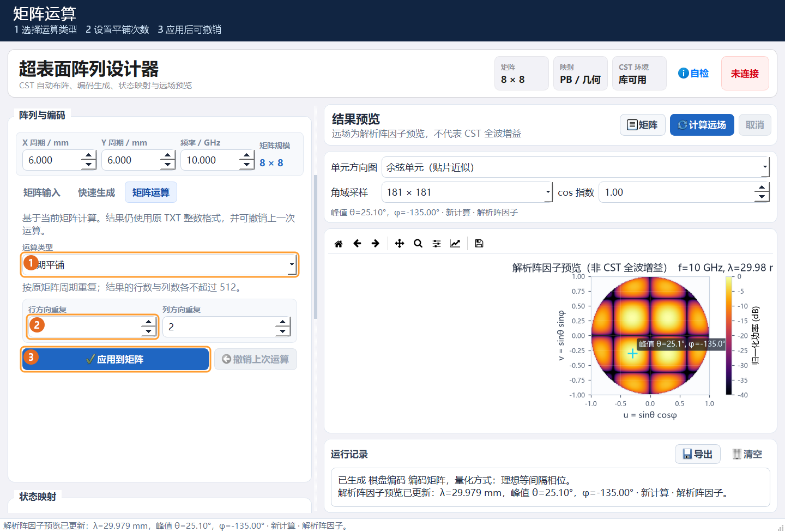Click 撤销上次运算 undo button
The image size is (785, 532).
(256, 359)
